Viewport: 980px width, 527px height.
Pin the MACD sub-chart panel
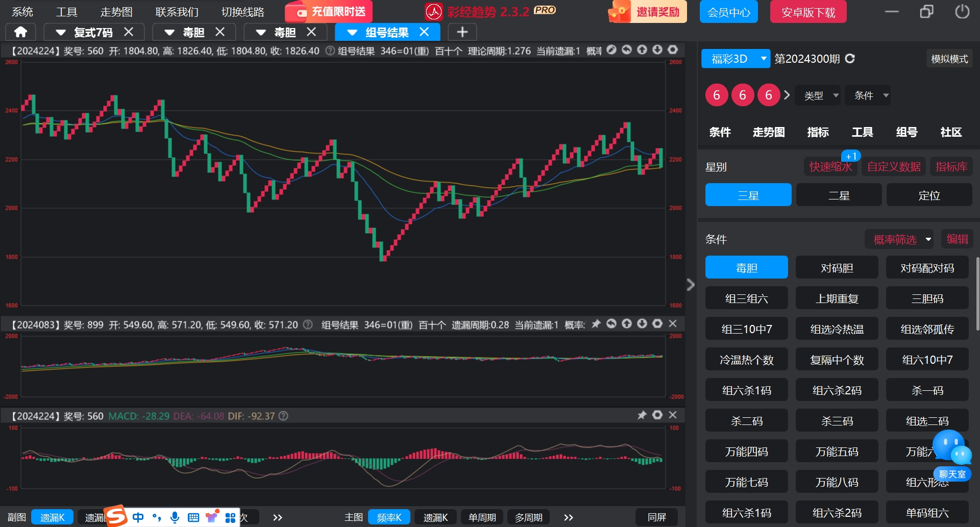pyautogui.click(x=642, y=415)
